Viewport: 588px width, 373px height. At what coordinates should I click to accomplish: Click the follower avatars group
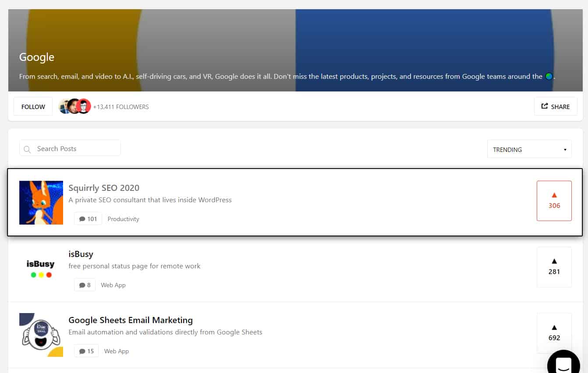[x=74, y=106]
